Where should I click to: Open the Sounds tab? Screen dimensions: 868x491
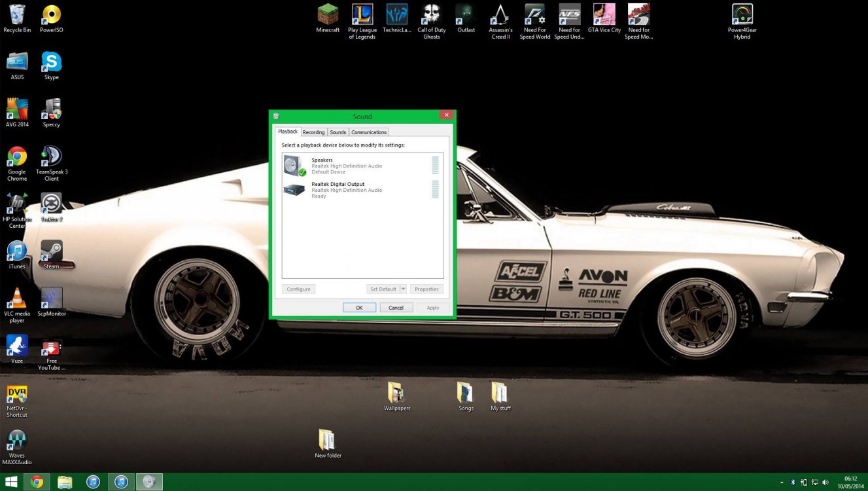pyautogui.click(x=338, y=132)
